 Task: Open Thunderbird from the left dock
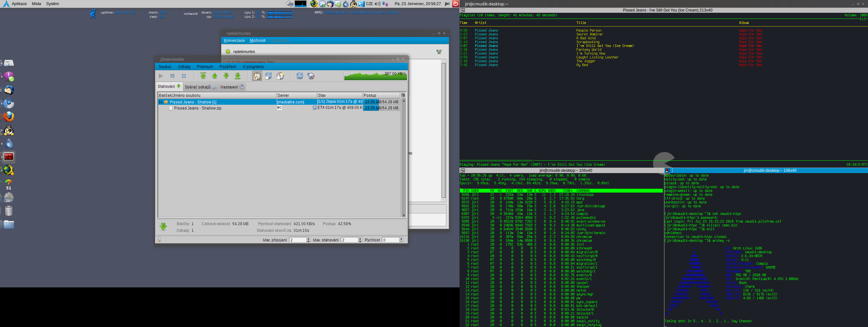click(9, 90)
